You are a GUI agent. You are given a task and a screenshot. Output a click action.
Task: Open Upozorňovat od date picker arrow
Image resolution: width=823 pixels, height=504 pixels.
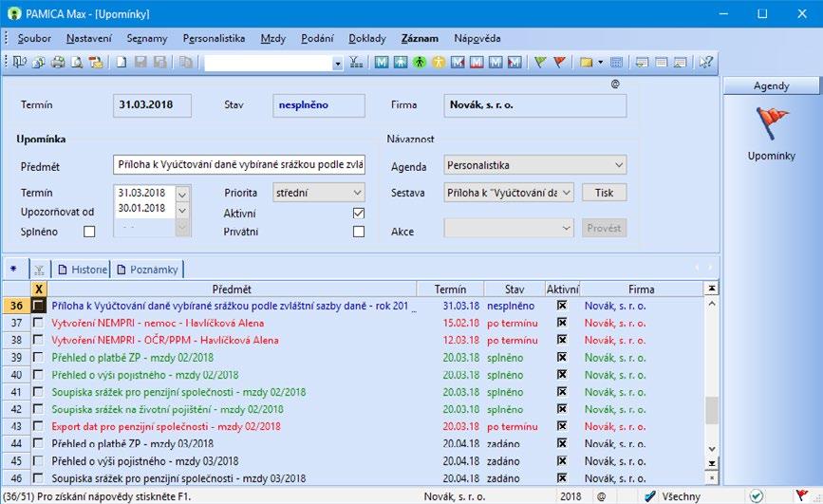(x=182, y=211)
